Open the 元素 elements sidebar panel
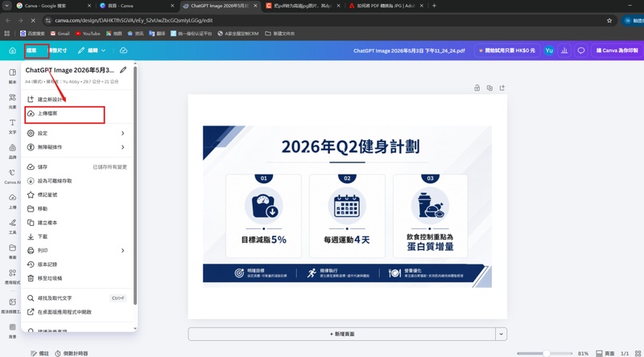644x357 pixels. [x=12, y=101]
